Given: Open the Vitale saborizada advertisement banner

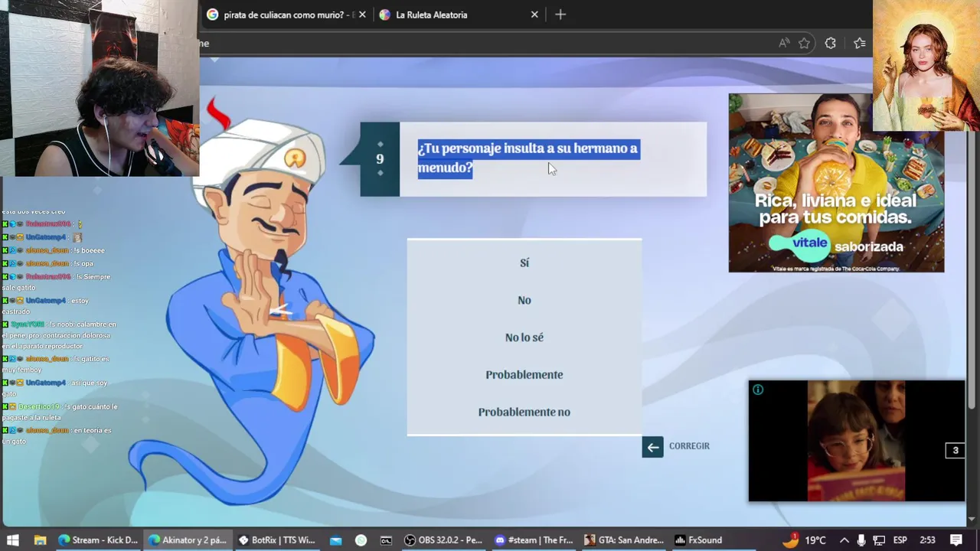Looking at the screenshot, I should click(x=836, y=183).
